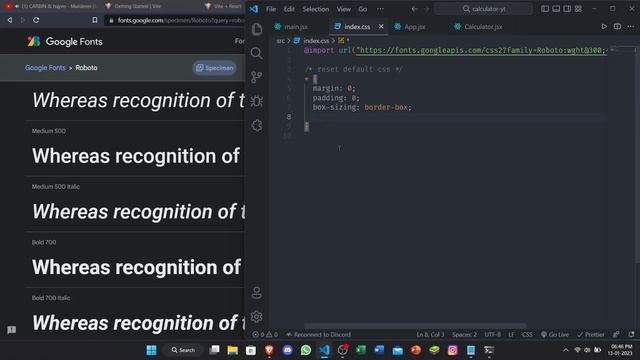Click the margin: 0; line
This screenshot has width=640, height=360.
coord(334,88)
